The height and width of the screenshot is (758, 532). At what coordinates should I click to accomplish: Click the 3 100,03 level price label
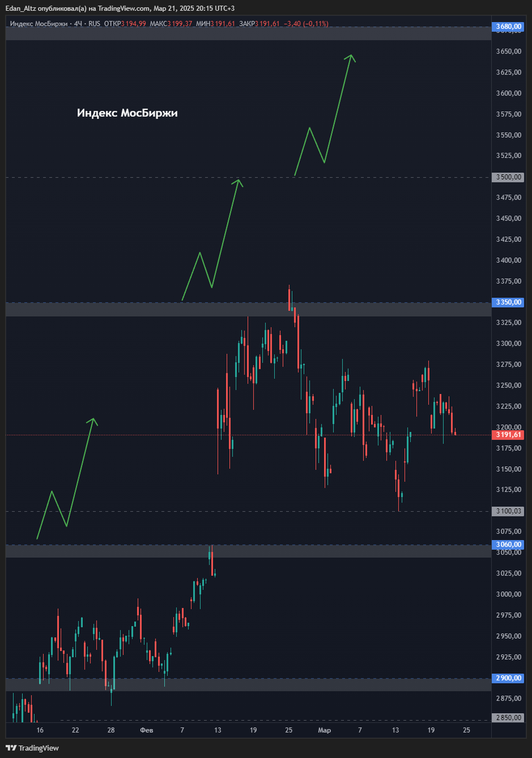click(509, 511)
